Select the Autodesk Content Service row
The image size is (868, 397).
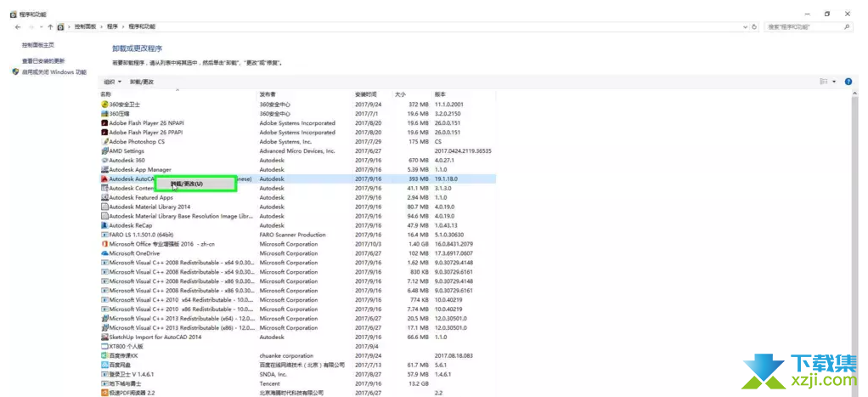[298, 189]
